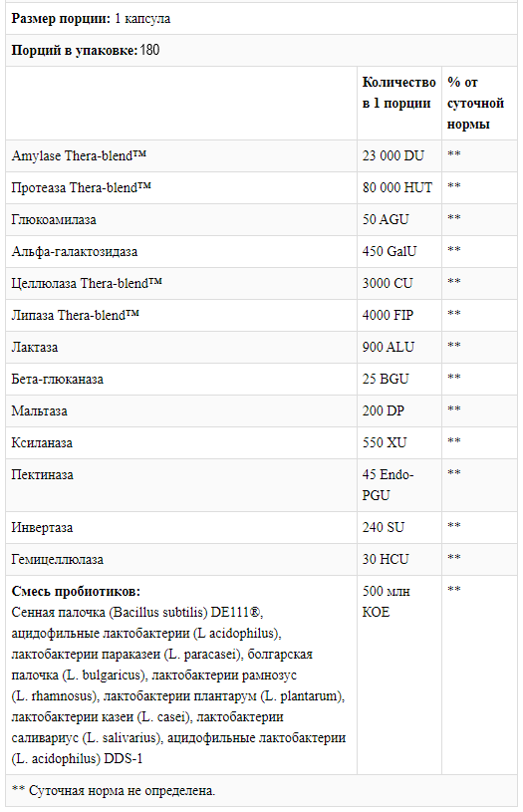Select the 'Гемицеллюлоза' ingredient cell
The image size is (523, 812).
(58, 560)
